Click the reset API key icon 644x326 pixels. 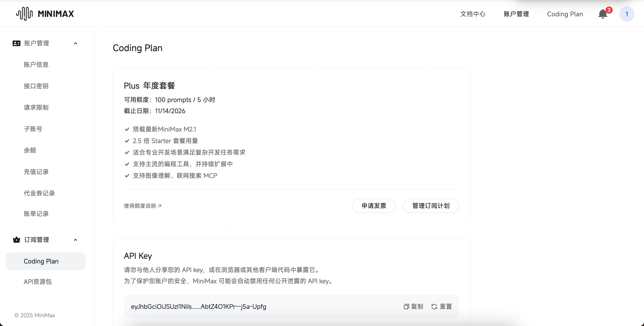(x=434, y=306)
